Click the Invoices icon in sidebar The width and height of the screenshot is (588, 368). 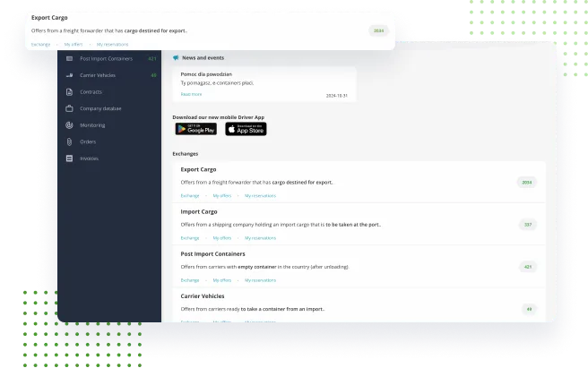coord(69,158)
